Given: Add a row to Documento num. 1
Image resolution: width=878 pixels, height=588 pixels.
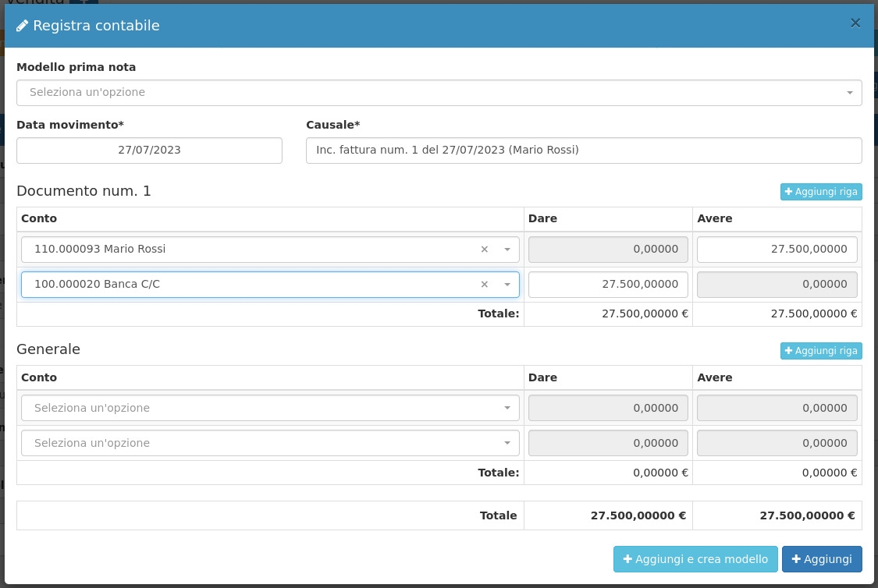Looking at the screenshot, I should tap(820, 192).
